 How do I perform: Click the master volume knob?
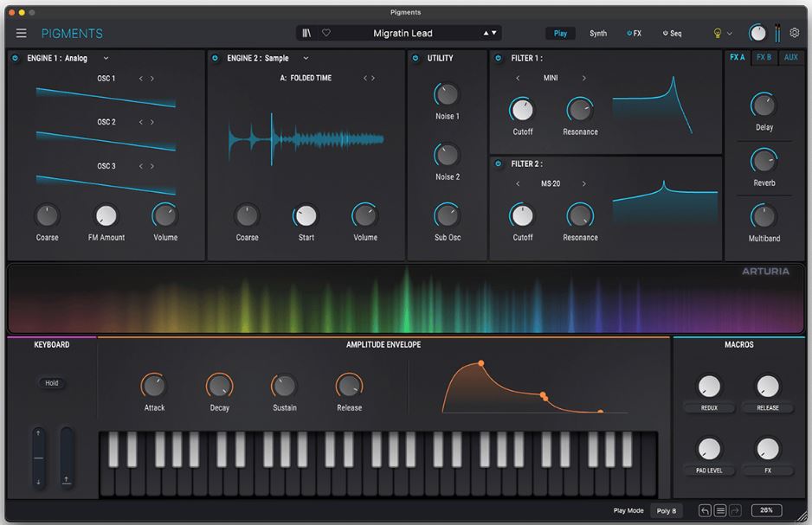(757, 33)
